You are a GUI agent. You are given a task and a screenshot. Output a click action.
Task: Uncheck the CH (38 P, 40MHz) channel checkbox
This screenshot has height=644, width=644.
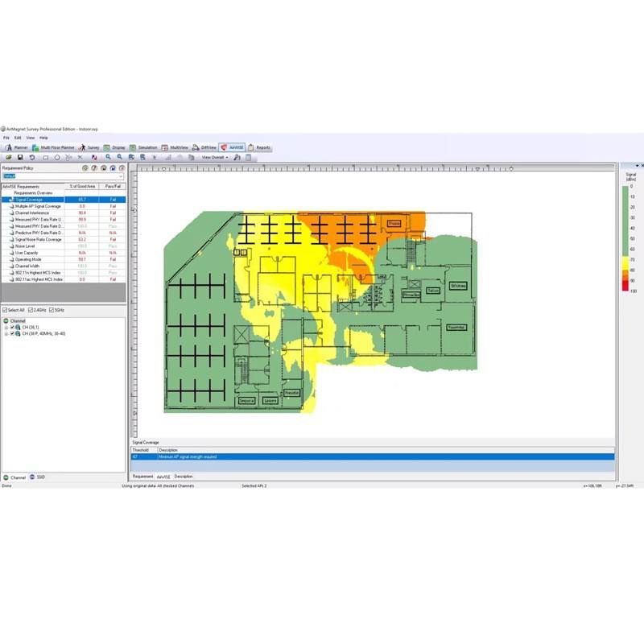coord(12,334)
